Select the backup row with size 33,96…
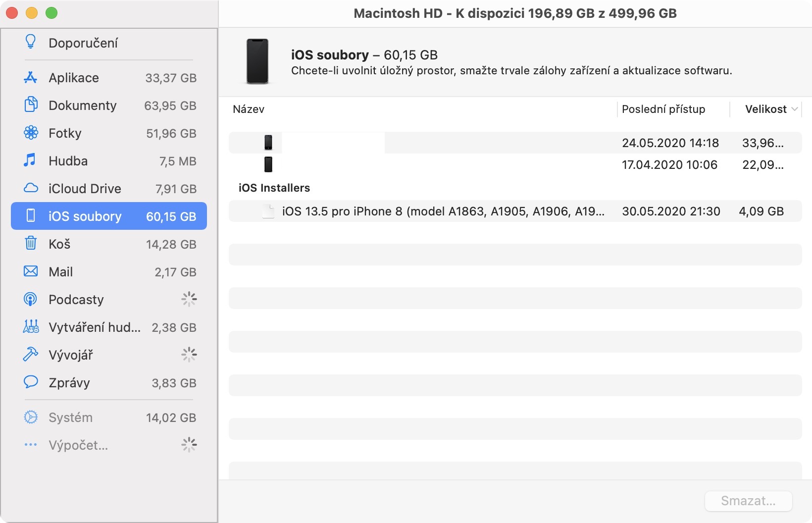The image size is (812, 523). (x=515, y=143)
